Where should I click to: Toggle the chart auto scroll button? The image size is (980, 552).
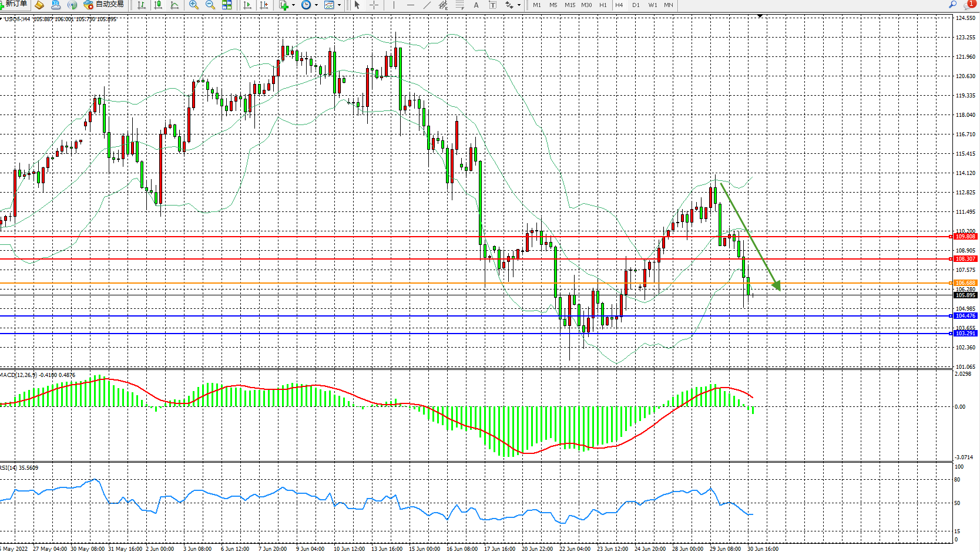pos(247,5)
